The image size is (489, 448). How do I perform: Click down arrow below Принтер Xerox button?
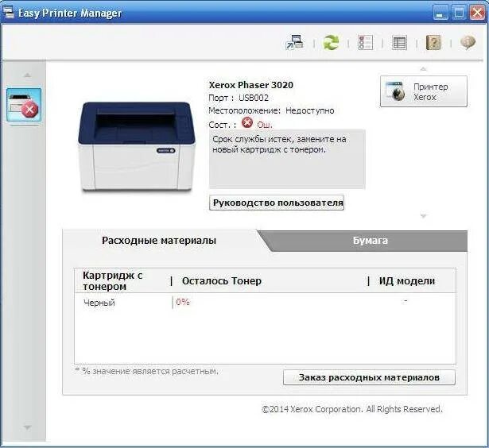tap(423, 216)
